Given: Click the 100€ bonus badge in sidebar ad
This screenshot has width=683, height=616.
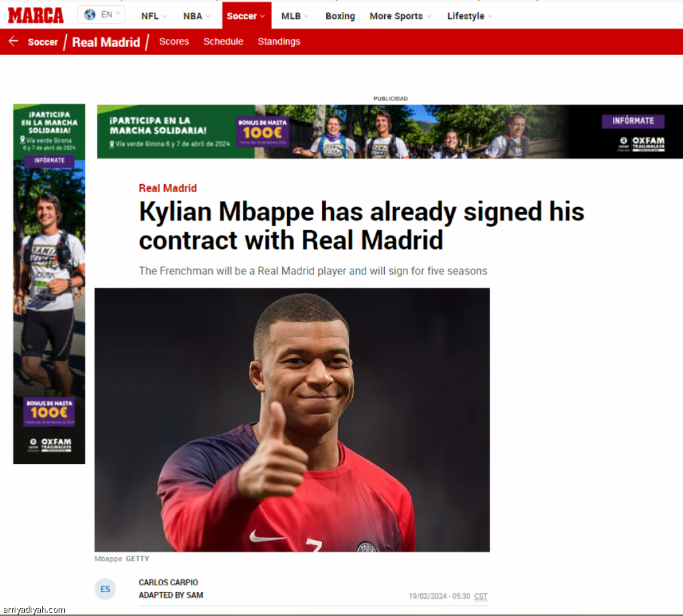Looking at the screenshot, I should click(49, 412).
